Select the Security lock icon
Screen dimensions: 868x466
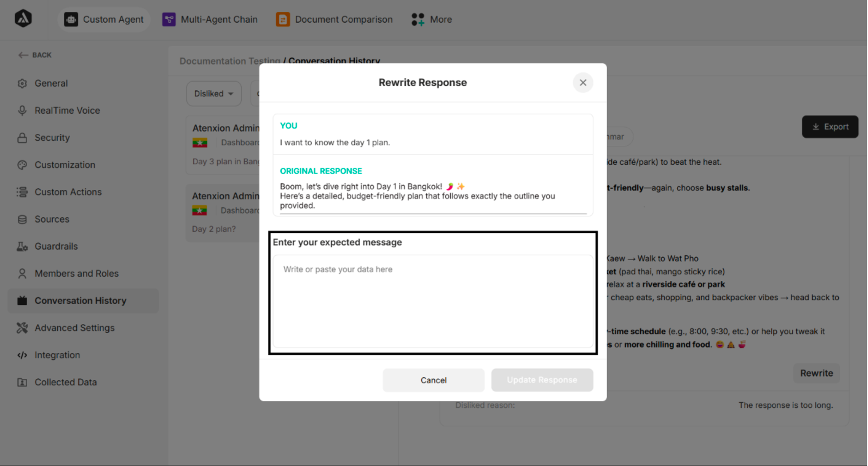(x=22, y=138)
